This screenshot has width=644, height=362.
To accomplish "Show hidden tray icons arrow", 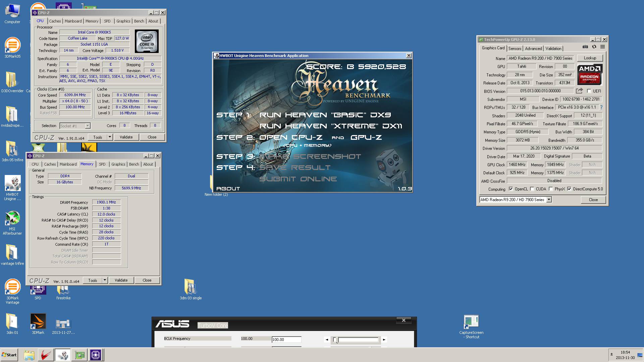I will (611, 355).
